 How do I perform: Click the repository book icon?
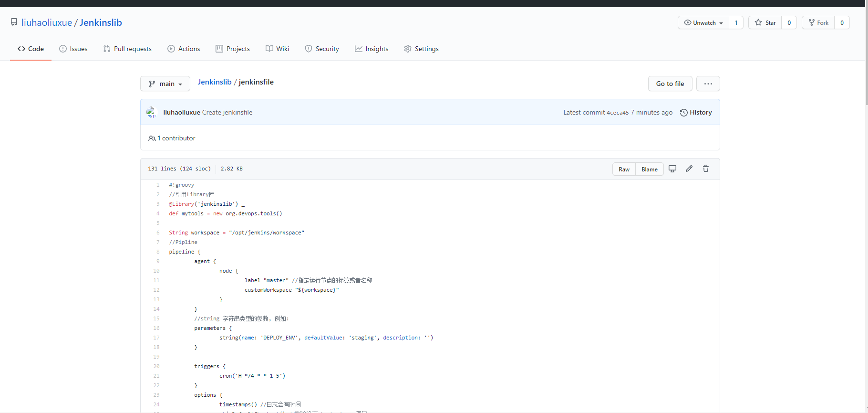tap(14, 22)
